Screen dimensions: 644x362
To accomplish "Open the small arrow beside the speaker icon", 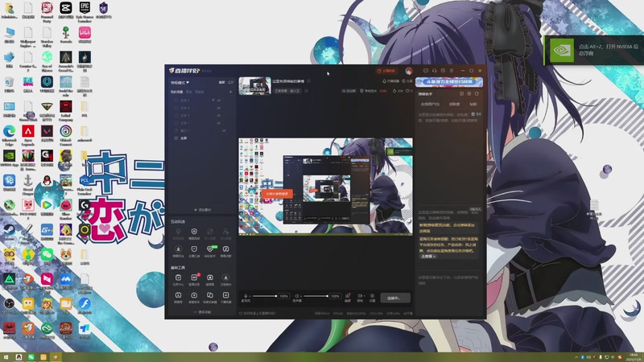I will click(301, 296).
